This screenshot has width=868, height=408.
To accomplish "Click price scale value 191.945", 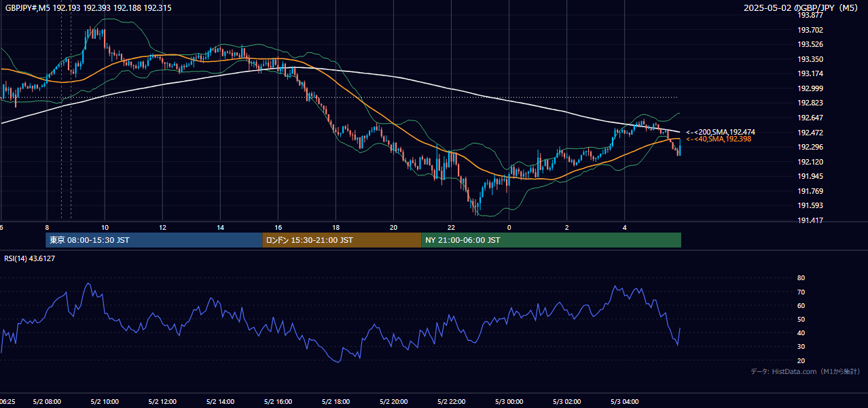I will 810,176.
